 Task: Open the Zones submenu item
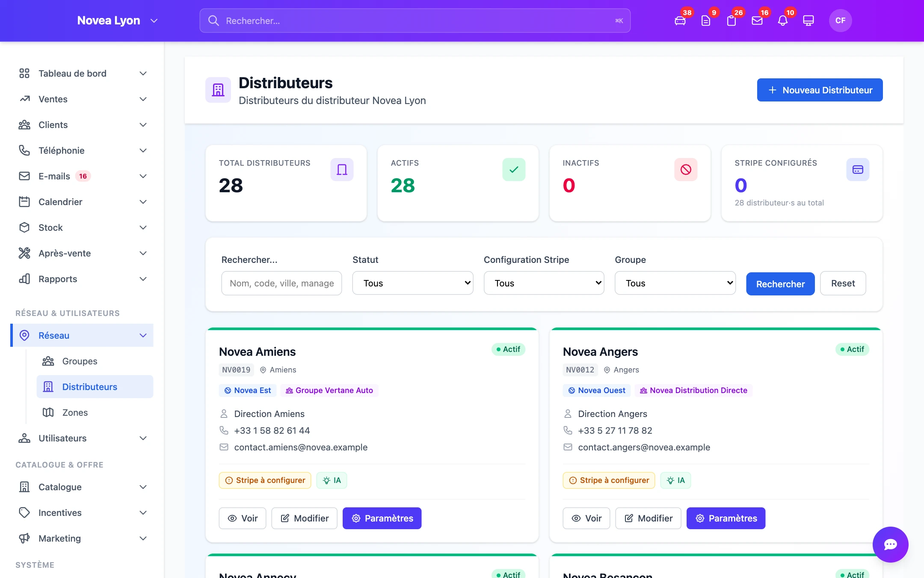[95, 412]
